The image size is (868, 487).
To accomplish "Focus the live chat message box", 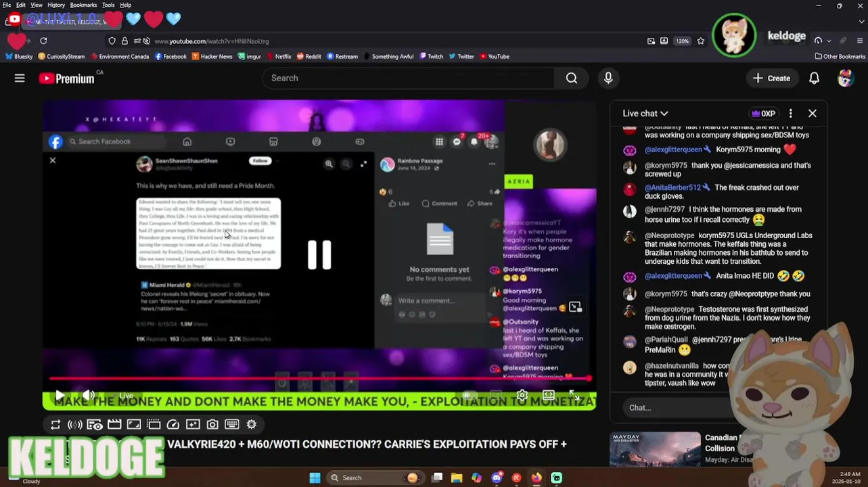I will 677,408.
